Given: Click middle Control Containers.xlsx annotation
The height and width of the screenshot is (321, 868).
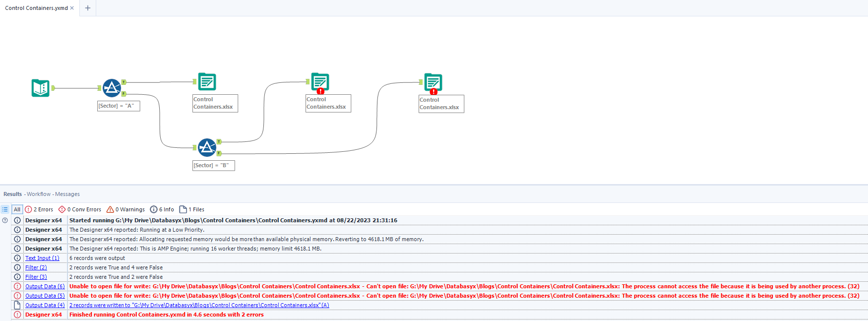Looking at the screenshot, I should pyautogui.click(x=328, y=103).
